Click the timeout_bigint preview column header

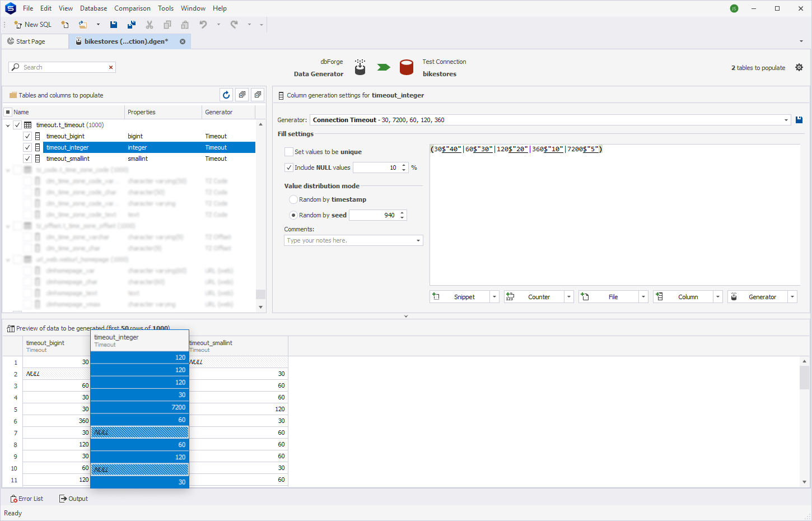tap(57, 346)
